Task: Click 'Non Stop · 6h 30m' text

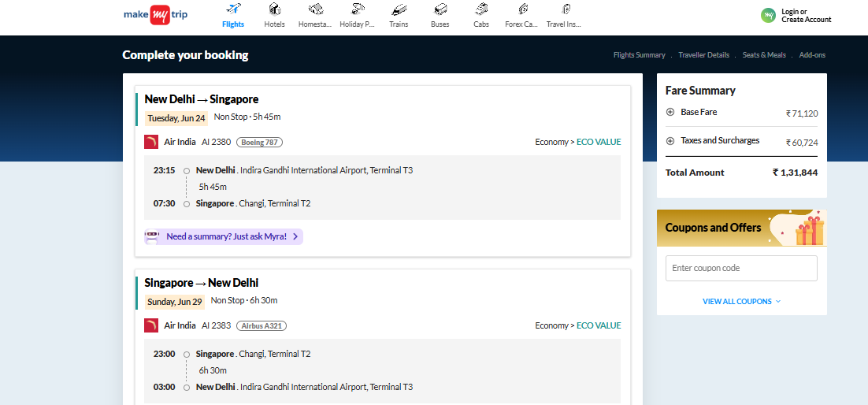Action: tap(244, 300)
